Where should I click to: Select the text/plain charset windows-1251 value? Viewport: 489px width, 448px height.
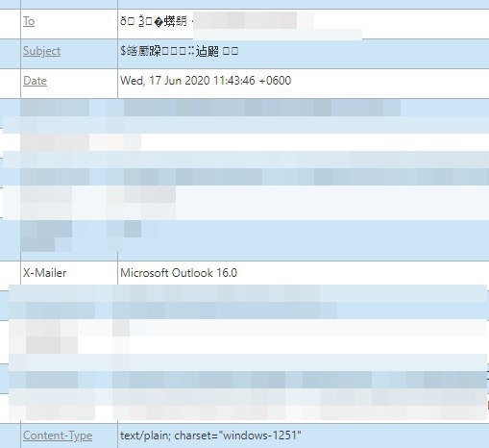point(210,436)
